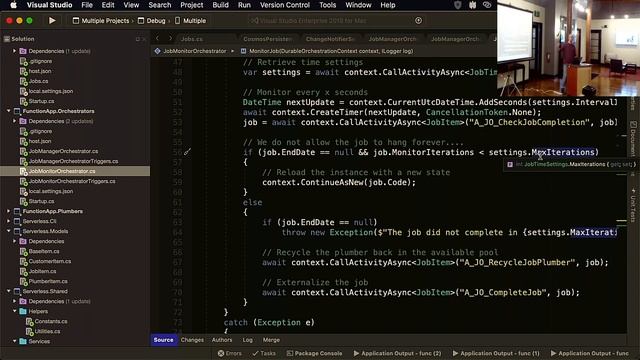This screenshot has width=640, height=360.
Task: Click the search field status icon
Action: pos(418,20)
